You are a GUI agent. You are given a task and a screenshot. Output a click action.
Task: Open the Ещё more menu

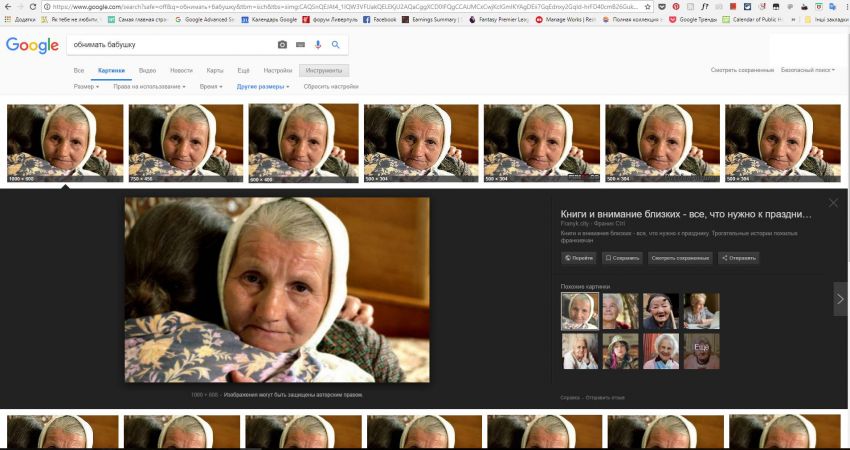[x=243, y=70]
